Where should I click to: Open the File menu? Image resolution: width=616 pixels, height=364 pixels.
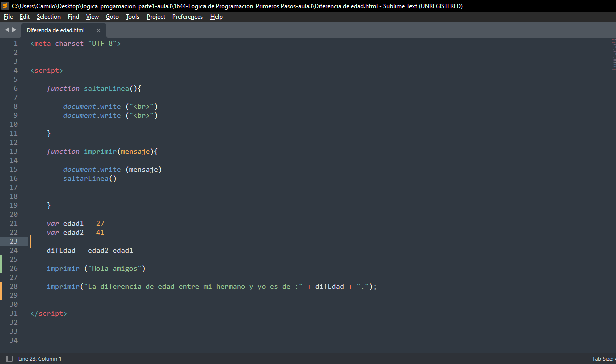pyautogui.click(x=8, y=17)
